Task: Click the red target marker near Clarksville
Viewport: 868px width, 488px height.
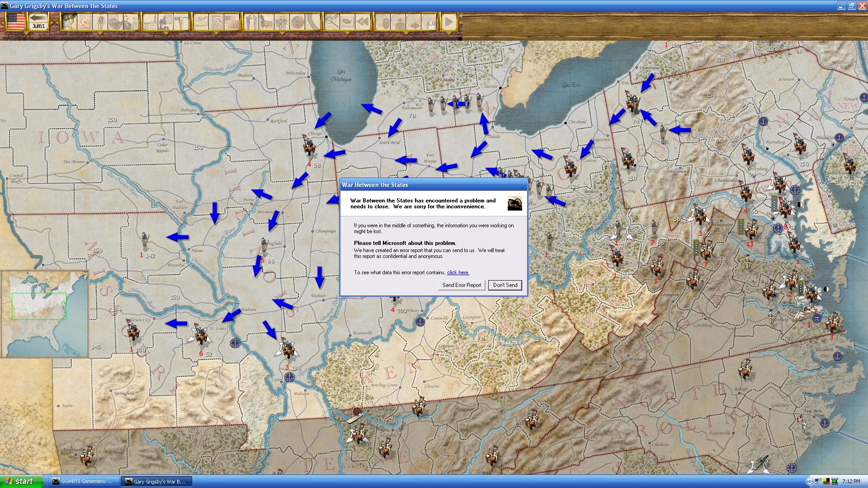Action: [357, 411]
